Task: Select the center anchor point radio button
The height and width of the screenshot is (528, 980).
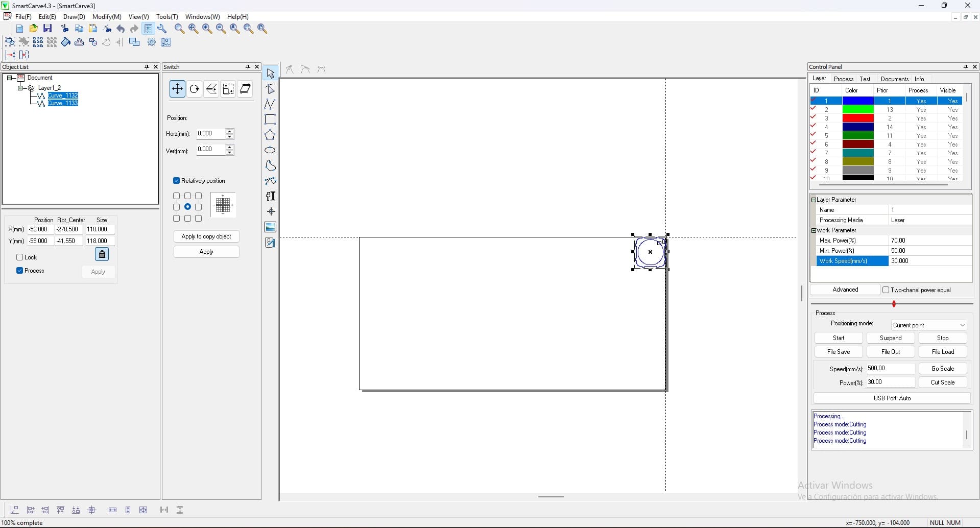Action: [188, 207]
